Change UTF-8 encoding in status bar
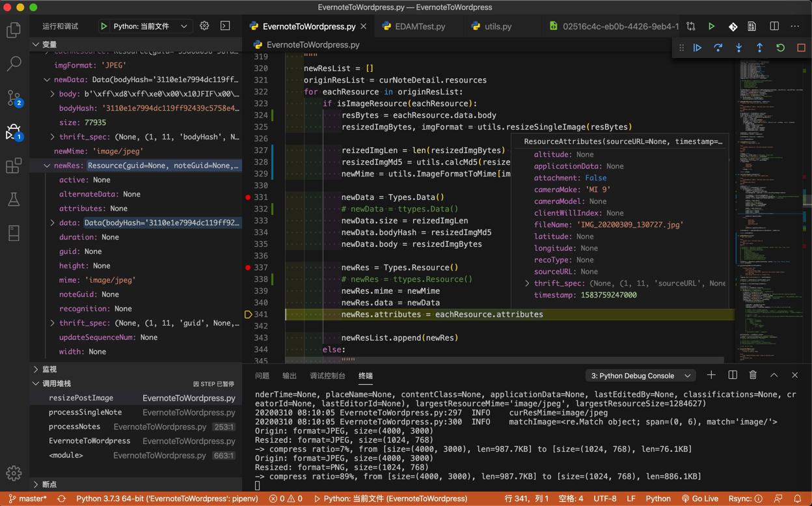The width and height of the screenshot is (812, 506). click(x=605, y=499)
